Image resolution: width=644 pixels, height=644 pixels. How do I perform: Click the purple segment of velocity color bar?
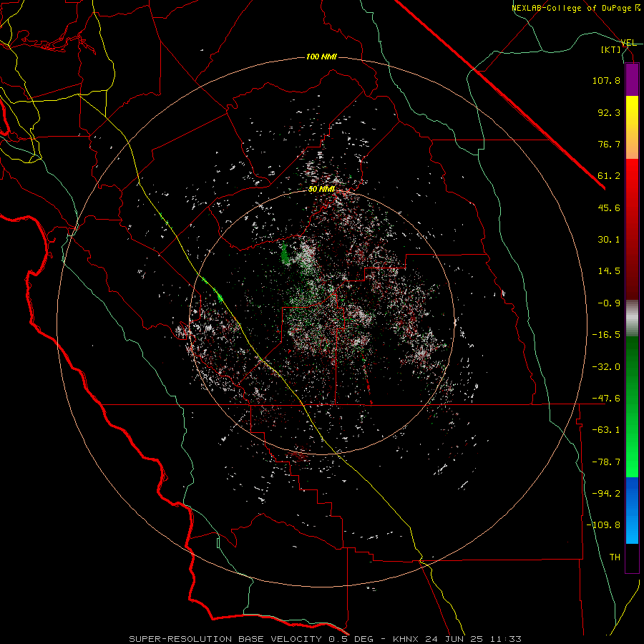click(632, 79)
